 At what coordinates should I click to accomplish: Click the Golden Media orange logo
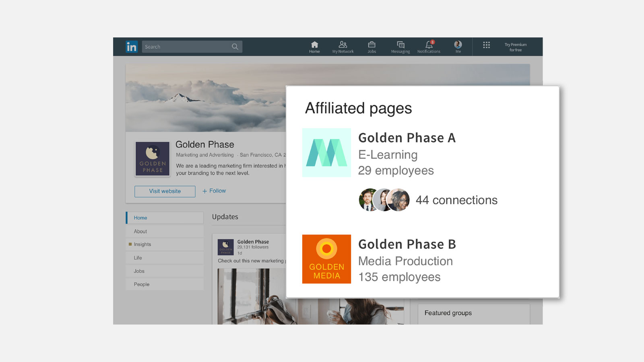[x=326, y=259]
